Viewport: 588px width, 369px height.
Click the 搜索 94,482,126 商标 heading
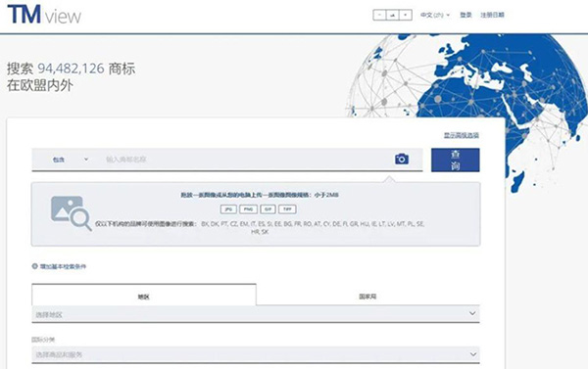click(x=71, y=69)
